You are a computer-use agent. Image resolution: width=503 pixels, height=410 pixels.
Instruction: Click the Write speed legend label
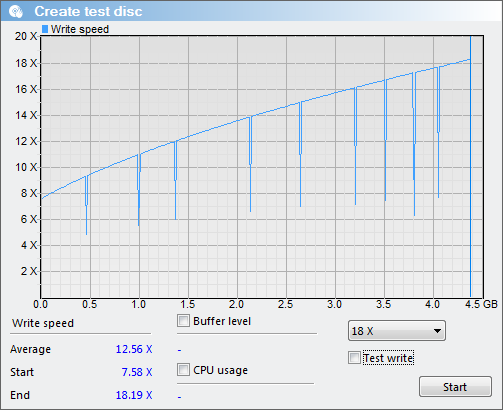click(80, 29)
